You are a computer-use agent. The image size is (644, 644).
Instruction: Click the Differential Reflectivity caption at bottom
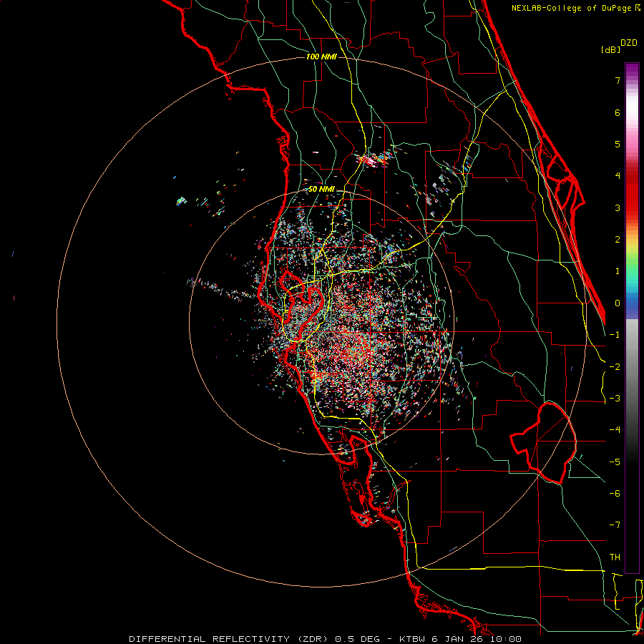[325, 639]
